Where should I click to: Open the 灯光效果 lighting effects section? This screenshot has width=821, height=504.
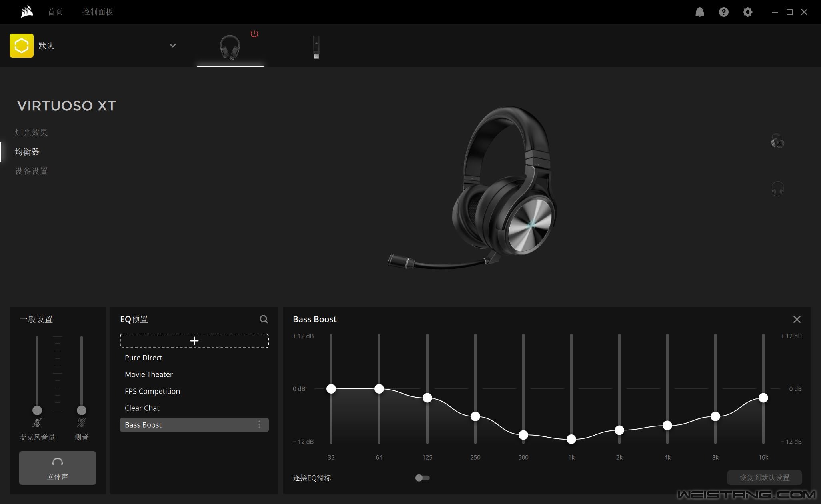(31, 132)
